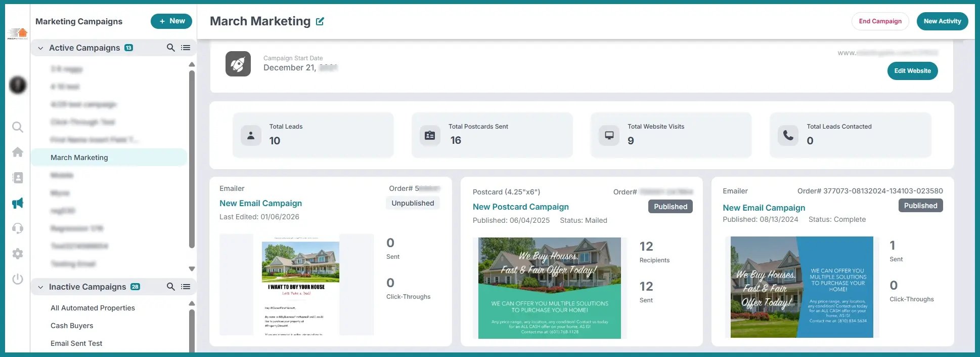The height and width of the screenshot is (357, 980).
Task: Select Cash Buyers campaign
Action: tap(72, 326)
